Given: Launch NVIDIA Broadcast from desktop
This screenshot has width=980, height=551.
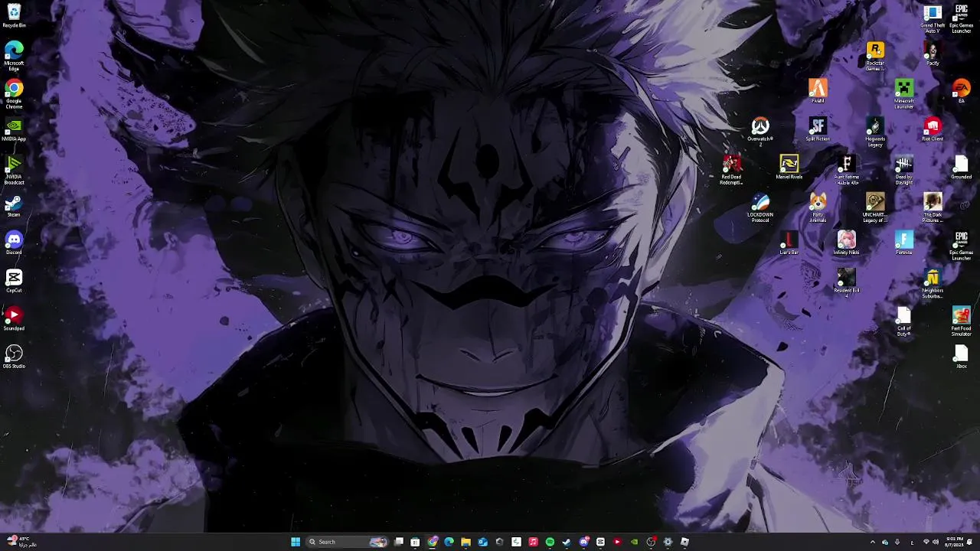Looking at the screenshot, I should pos(14,170).
